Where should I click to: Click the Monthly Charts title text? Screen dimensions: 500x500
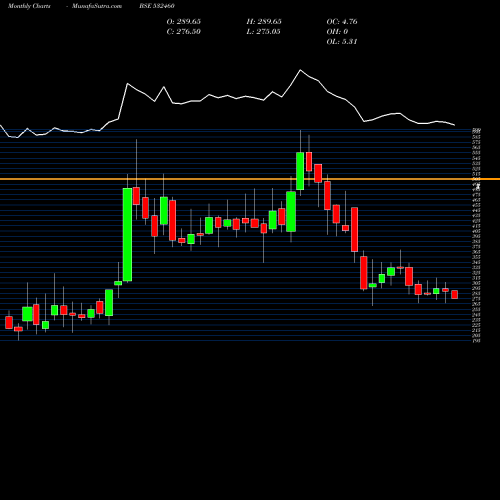pyautogui.click(x=29, y=6)
